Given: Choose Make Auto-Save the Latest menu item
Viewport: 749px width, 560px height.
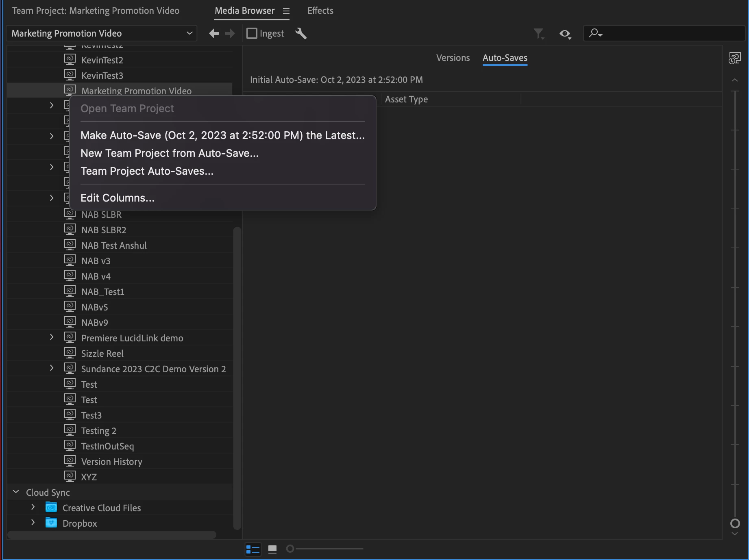Looking at the screenshot, I should coord(223,135).
